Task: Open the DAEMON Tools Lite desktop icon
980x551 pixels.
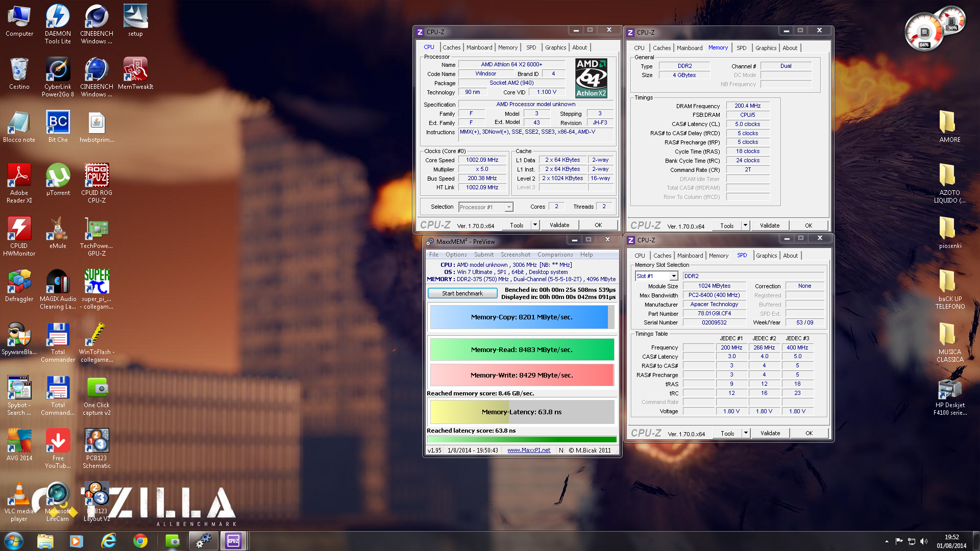Action: (58, 24)
